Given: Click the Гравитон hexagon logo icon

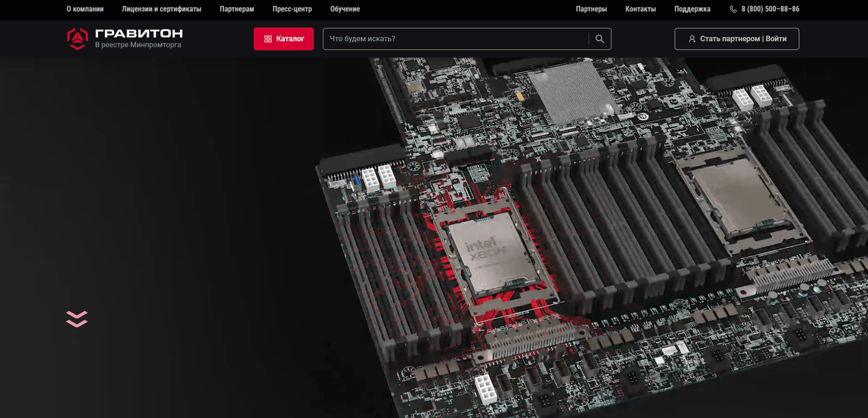Looking at the screenshot, I should [x=77, y=39].
